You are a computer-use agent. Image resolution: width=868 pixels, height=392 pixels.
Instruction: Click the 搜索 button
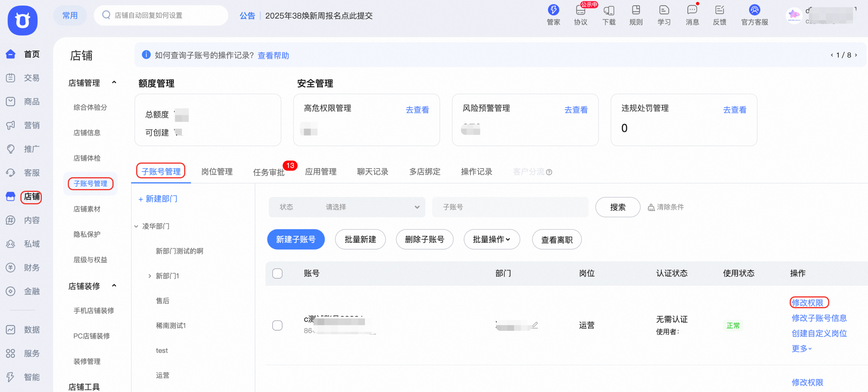(618, 207)
